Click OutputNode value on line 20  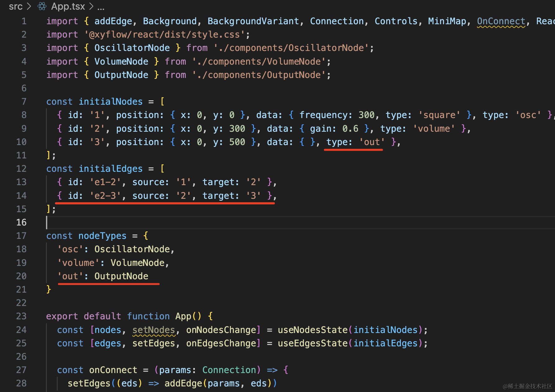[x=121, y=276]
